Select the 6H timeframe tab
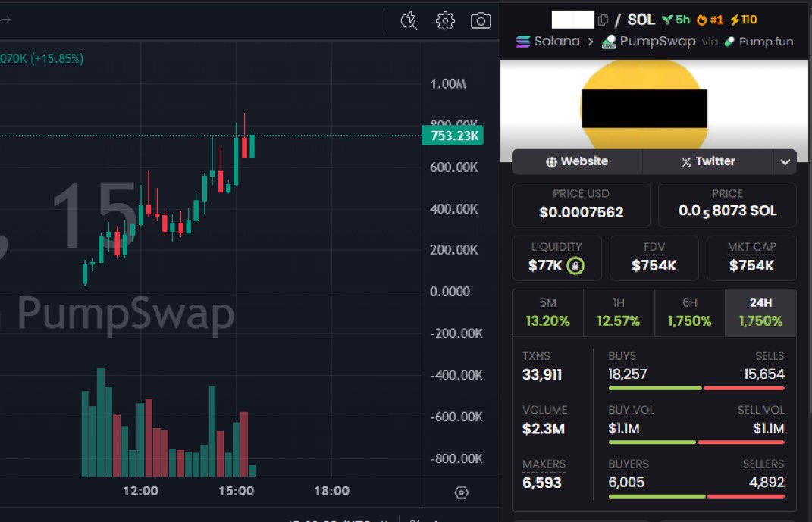 (690, 312)
